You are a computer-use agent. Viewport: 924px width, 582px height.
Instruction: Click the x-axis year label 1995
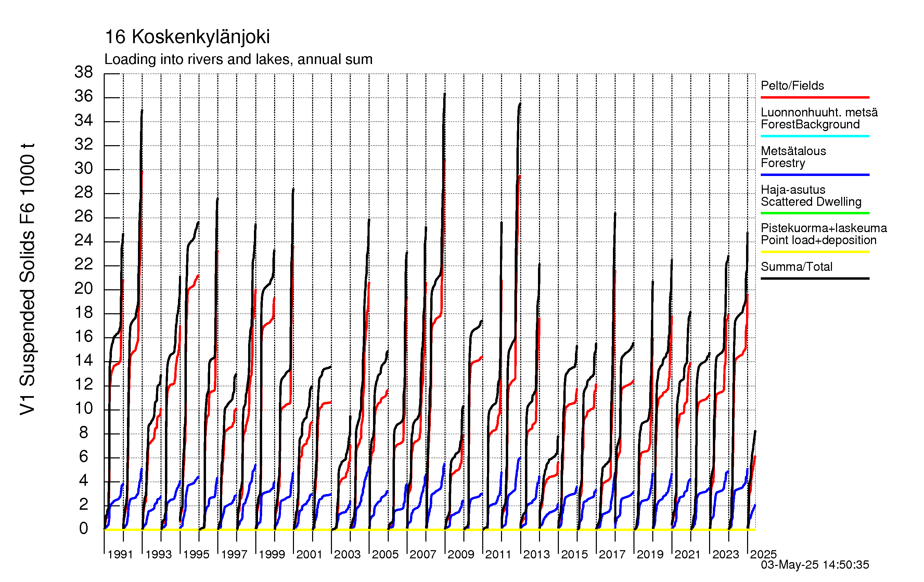coord(196,554)
